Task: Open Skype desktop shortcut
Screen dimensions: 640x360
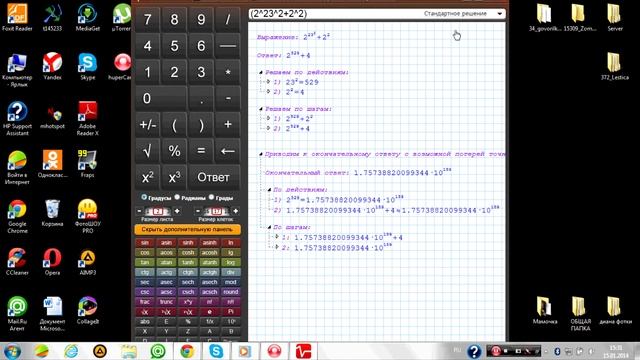Action: pos(87,67)
